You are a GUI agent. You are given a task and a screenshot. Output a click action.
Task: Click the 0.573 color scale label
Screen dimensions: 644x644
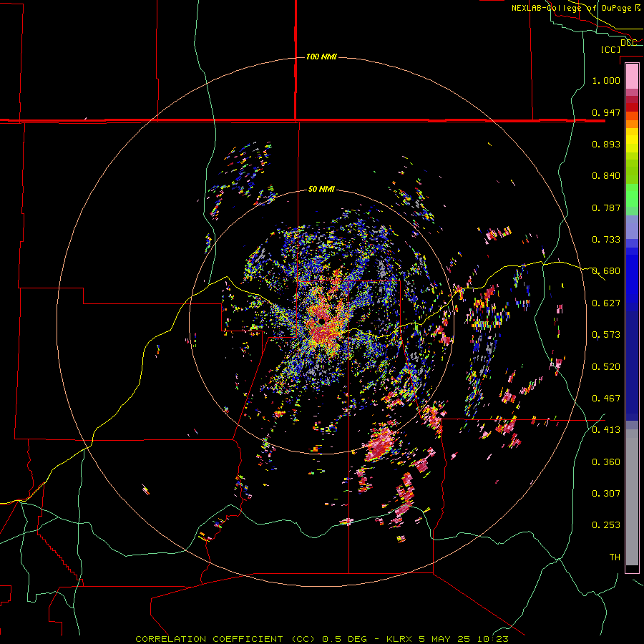[606, 335]
